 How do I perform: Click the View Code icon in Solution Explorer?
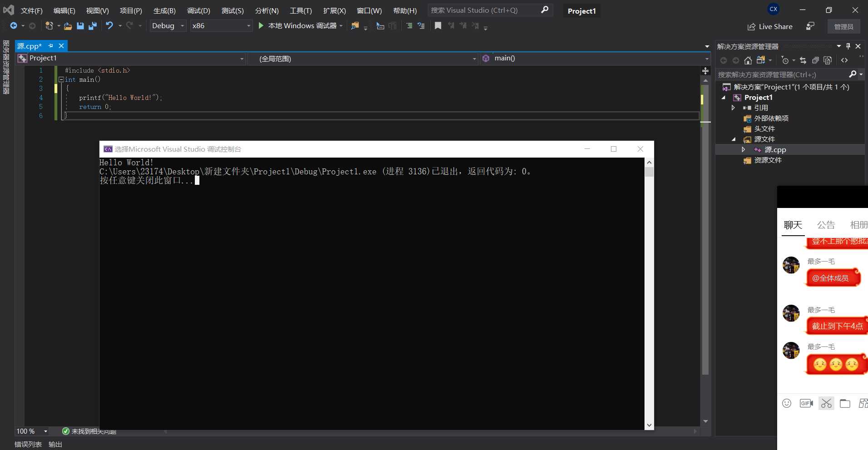pyautogui.click(x=844, y=60)
